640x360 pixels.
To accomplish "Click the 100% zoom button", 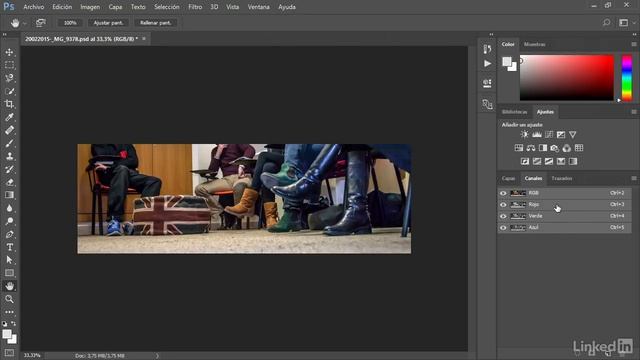I will click(x=70, y=23).
